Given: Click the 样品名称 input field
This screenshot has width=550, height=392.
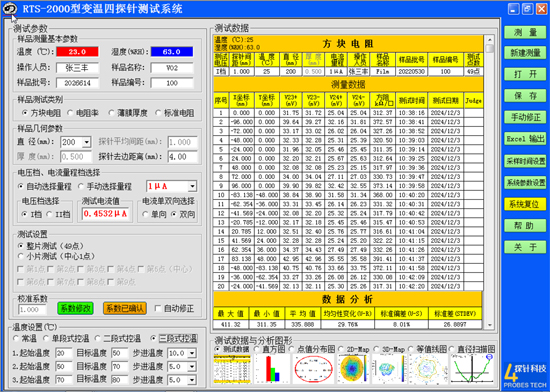Looking at the screenshot, I should click(x=172, y=68).
